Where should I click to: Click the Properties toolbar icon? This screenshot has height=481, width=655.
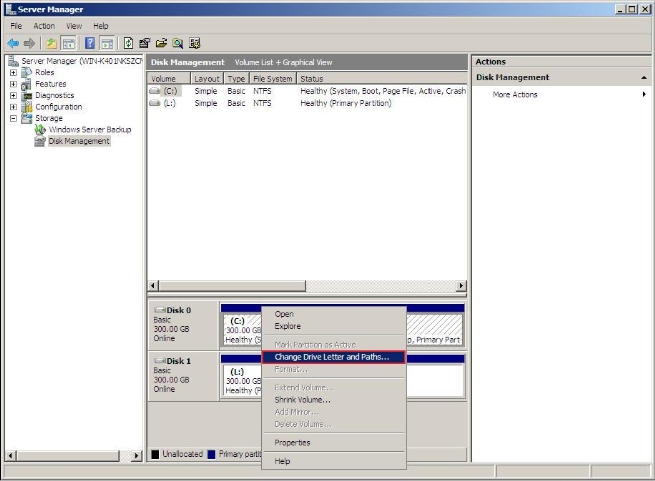145,43
